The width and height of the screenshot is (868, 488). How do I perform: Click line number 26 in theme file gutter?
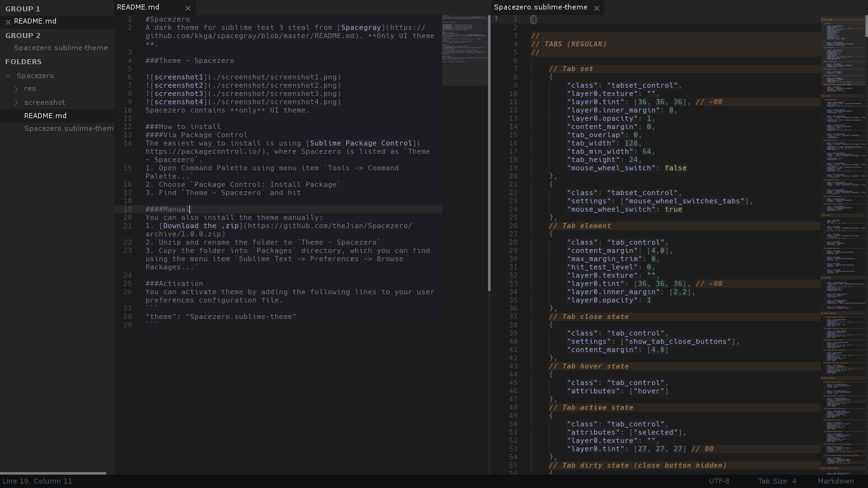coord(513,226)
